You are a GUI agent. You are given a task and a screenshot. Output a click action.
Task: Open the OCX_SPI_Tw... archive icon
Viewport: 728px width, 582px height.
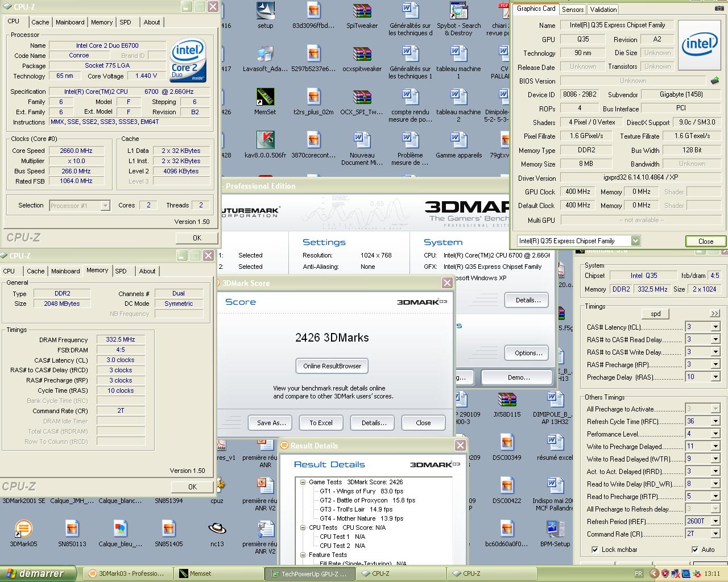(x=362, y=97)
